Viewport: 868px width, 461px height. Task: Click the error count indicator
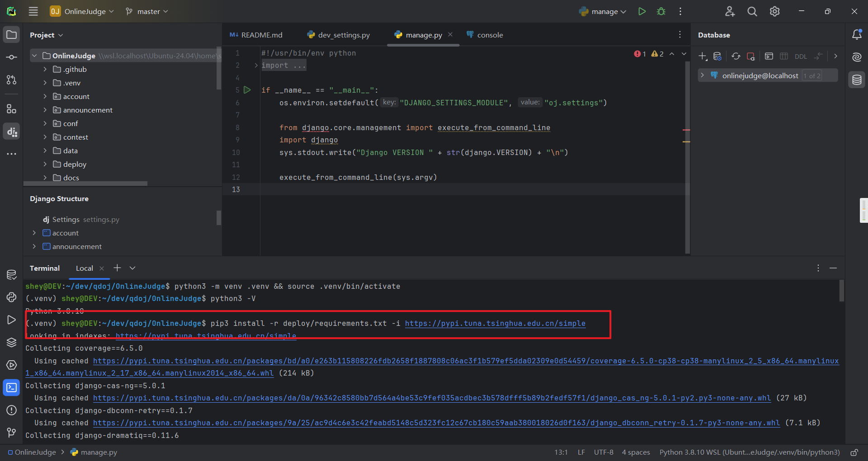tap(640, 54)
